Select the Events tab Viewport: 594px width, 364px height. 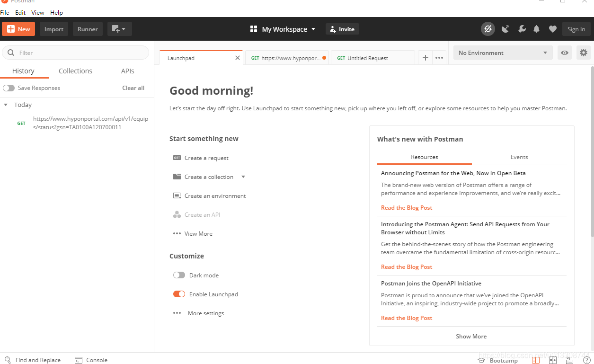coord(519,157)
